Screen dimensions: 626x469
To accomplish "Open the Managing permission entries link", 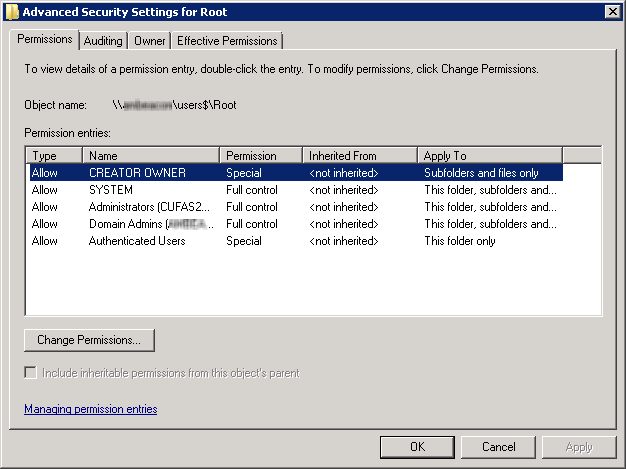I will pos(90,409).
